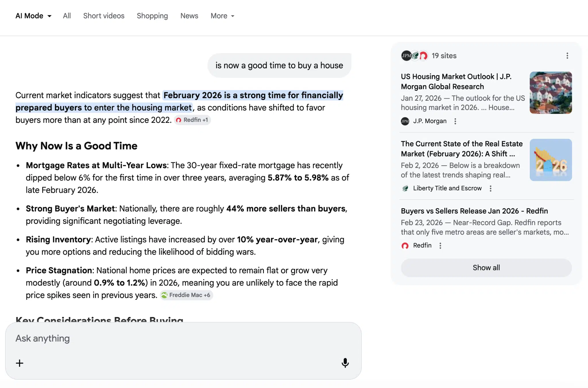Open the AI Mode dropdown
This screenshot has height=388, width=588.
click(33, 16)
